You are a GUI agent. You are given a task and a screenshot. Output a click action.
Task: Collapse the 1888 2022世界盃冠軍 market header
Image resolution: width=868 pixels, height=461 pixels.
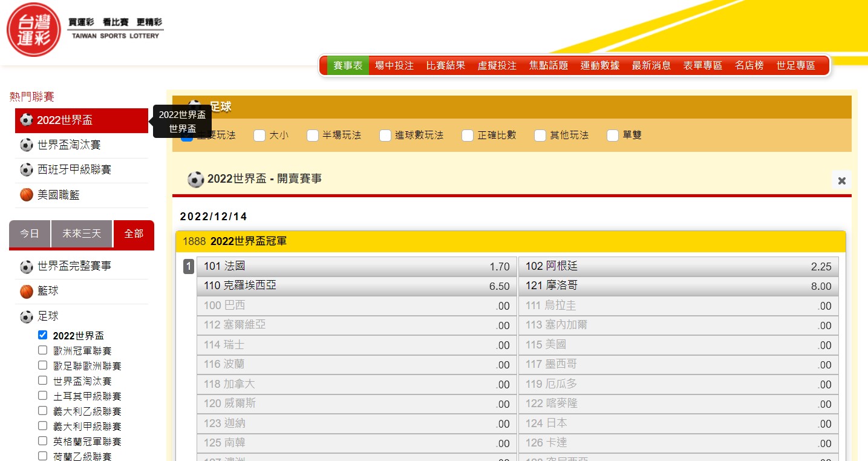coord(510,241)
